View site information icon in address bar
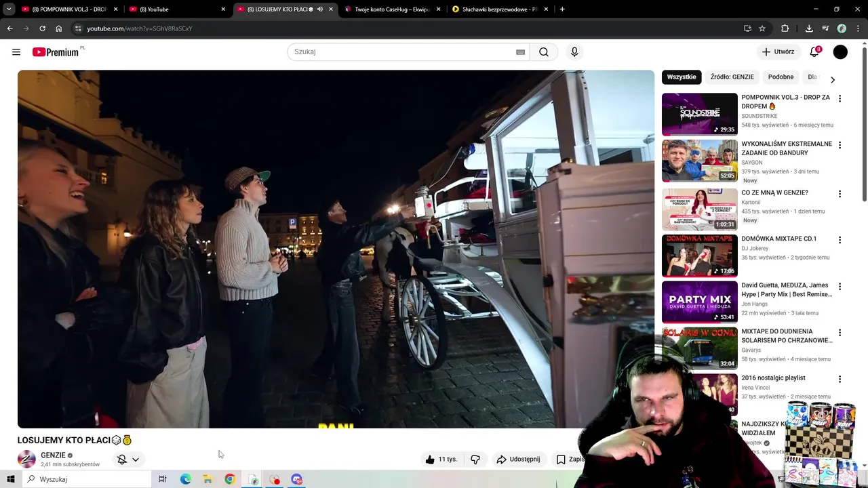The width and height of the screenshot is (868, 488). point(78,28)
